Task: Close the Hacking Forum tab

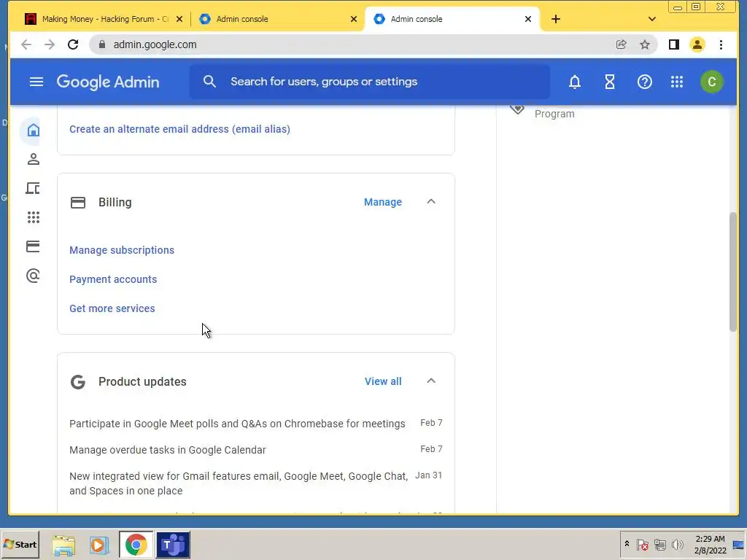Action: click(x=179, y=19)
